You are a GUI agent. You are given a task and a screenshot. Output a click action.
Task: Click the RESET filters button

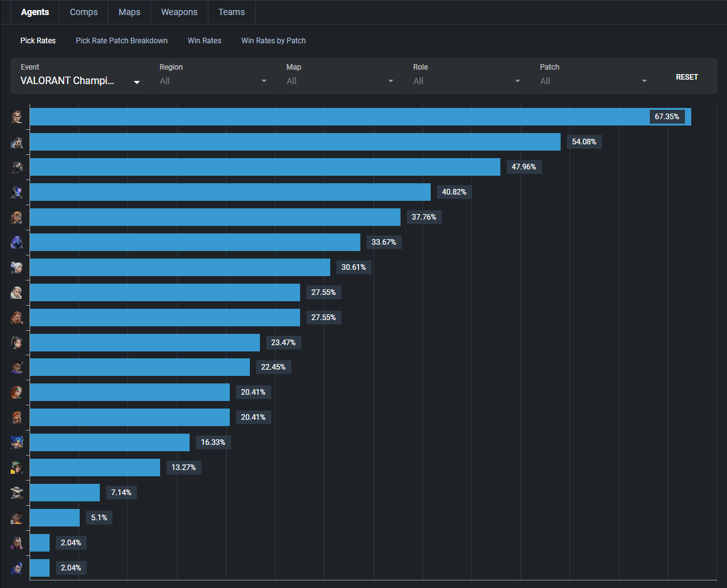point(687,77)
